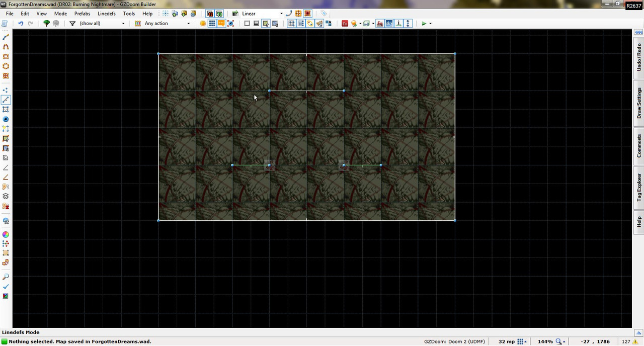Click the color wheel icon in left toolbar

(x=6, y=234)
